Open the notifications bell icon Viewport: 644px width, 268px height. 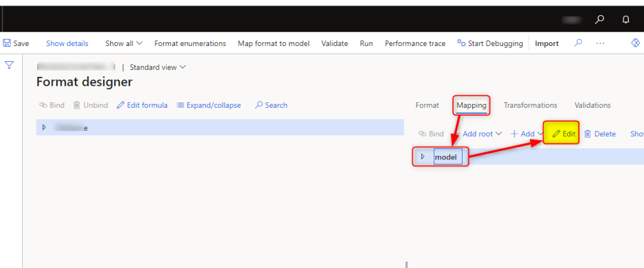coord(626,20)
